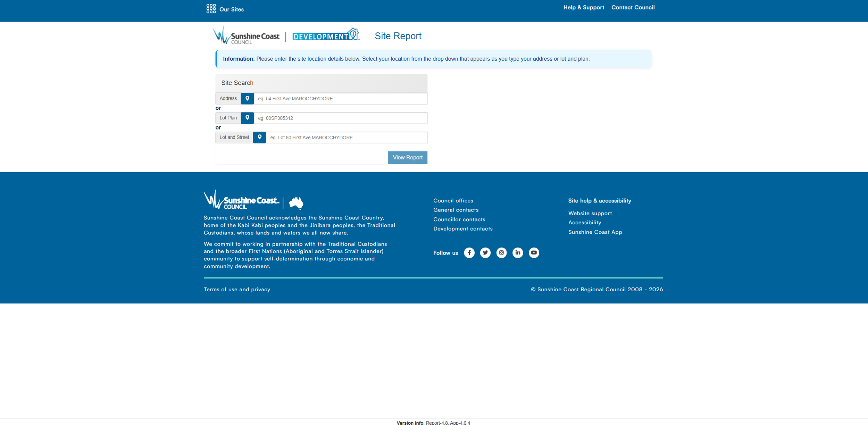Open Help & Support
The height and width of the screenshot is (425, 868).
tap(584, 7)
